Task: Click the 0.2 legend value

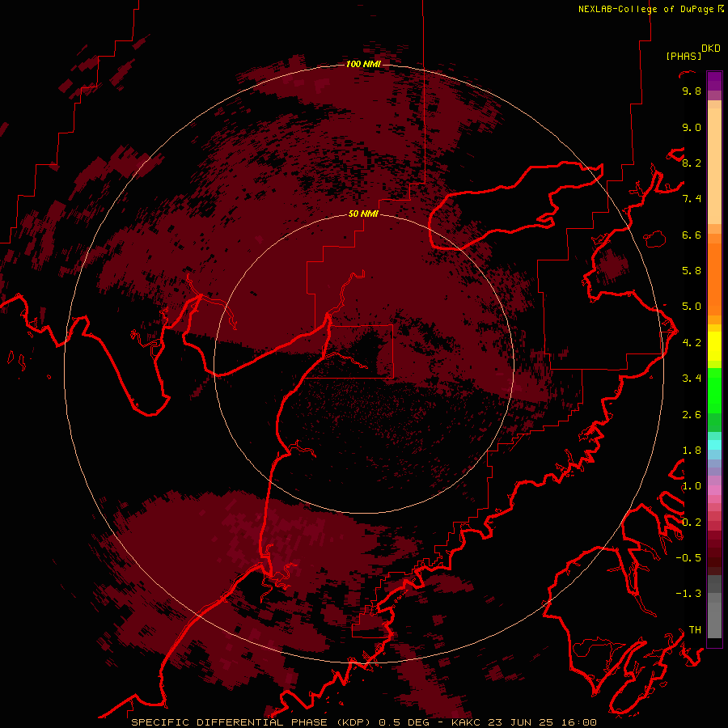Action: tap(692, 523)
